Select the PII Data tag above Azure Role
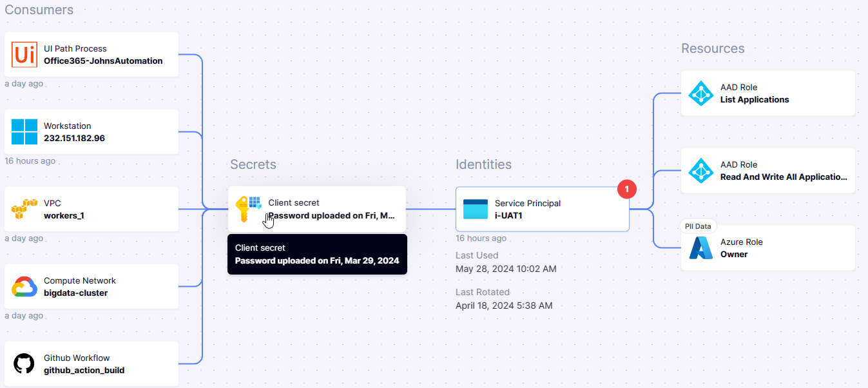Screen dimensions: 868x388 (698, 226)
